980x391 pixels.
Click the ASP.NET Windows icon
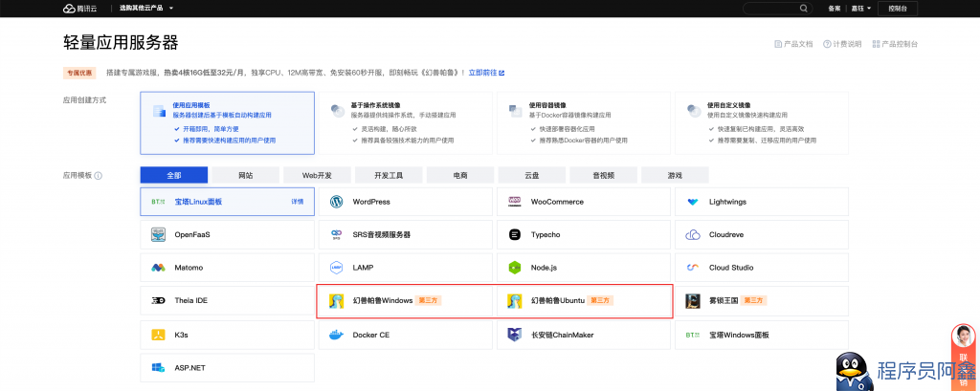[x=158, y=368]
